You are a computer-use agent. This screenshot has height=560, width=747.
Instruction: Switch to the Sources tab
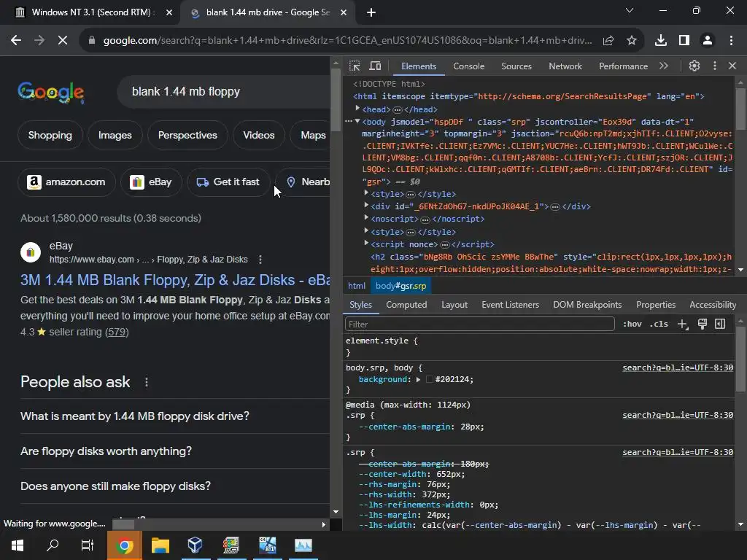click(516, 66)
